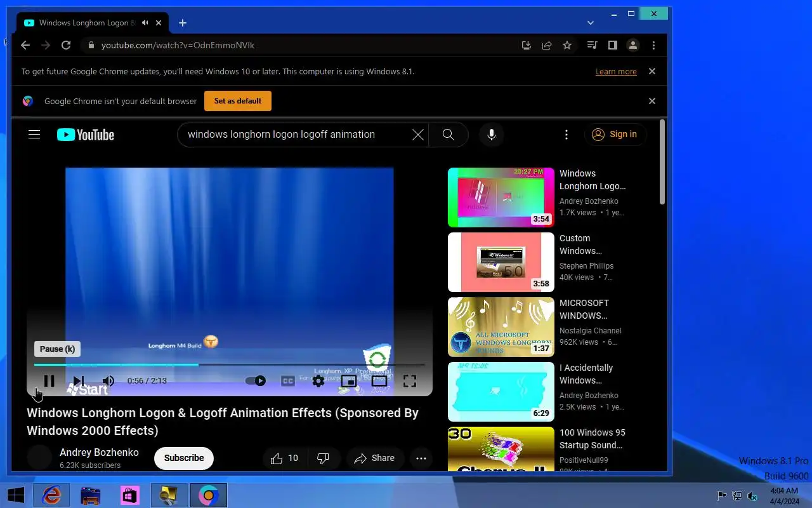The height and width of the screenshot is (508, 812).
Task: Mute tab via speaker icon
Action: click(x=145, y=23)
